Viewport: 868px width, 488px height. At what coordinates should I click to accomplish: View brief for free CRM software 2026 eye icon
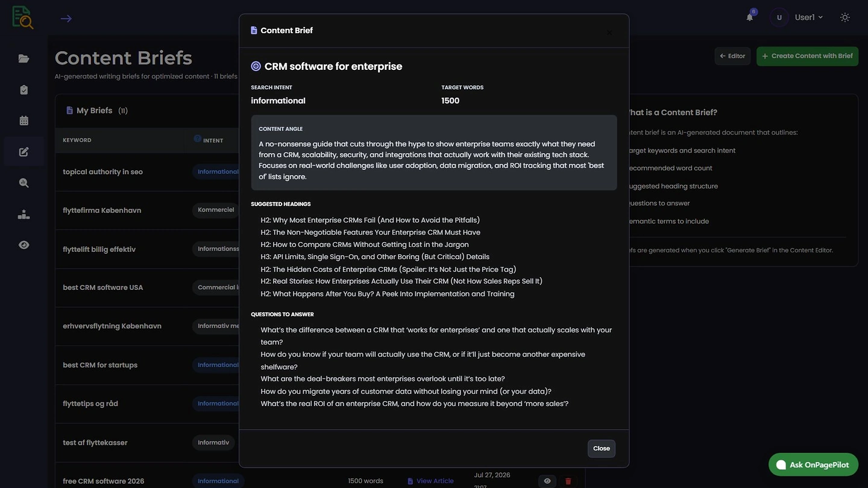(547, 481)
